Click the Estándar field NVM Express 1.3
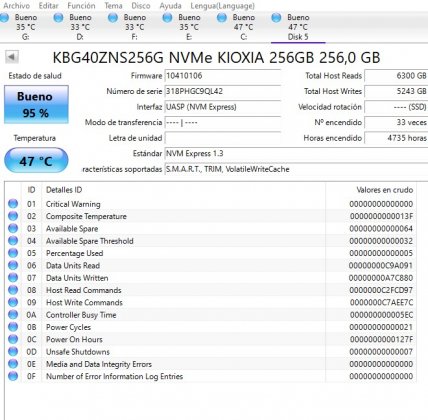Viewport: 428px width, 420px height. (296, 154)
